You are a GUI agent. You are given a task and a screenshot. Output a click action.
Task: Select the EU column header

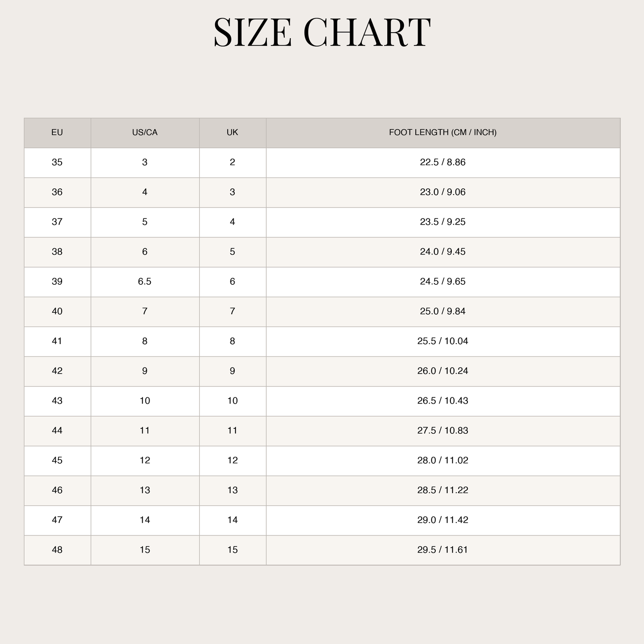[x=57, y=133]
